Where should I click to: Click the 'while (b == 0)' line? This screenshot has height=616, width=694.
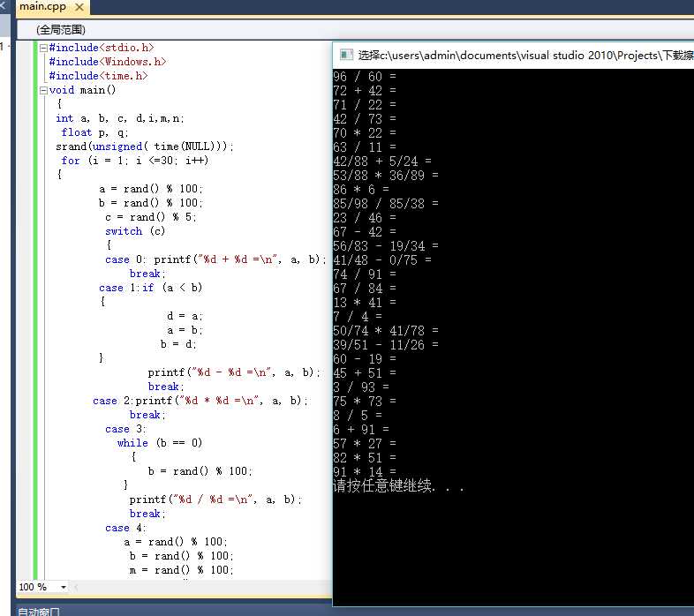[x=160, y=442]
